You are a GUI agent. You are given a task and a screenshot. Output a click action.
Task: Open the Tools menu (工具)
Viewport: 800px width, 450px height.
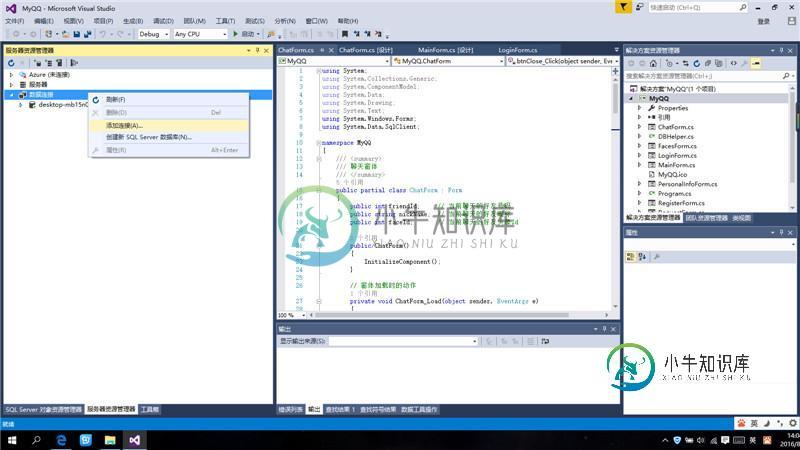tap(225, 21)
